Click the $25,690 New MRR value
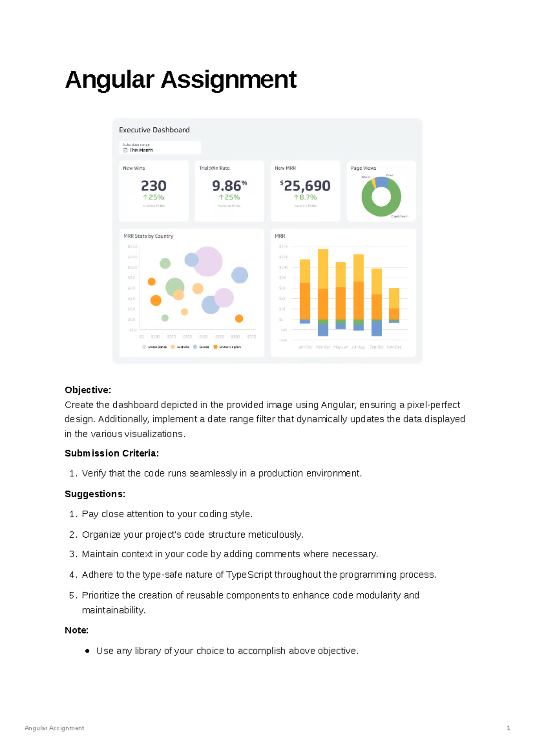Viewport: 535px width, 756px height. tap(306, 186)
